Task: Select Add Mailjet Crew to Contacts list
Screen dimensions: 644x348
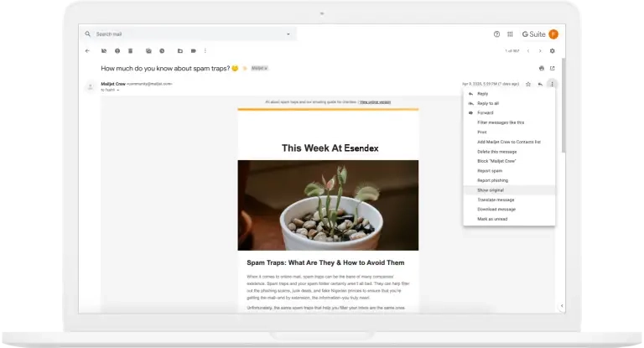Action: click(x=509, y=142)
